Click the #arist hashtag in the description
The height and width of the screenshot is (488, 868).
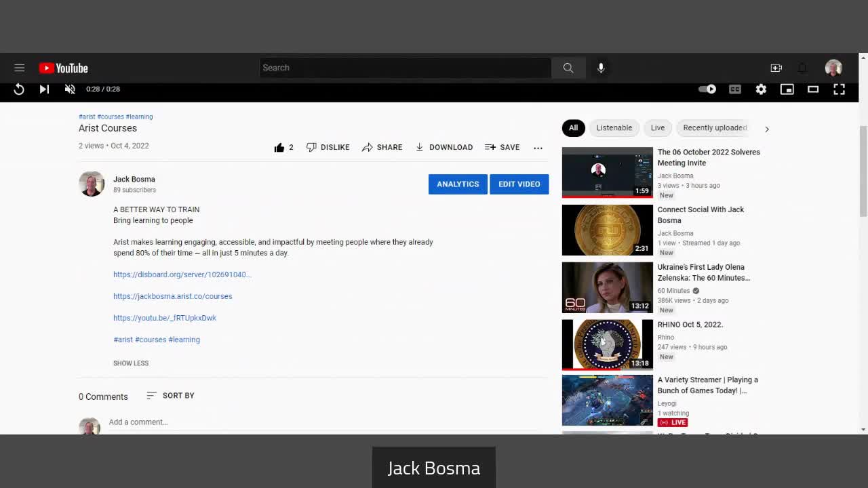[x=123, y=340]
